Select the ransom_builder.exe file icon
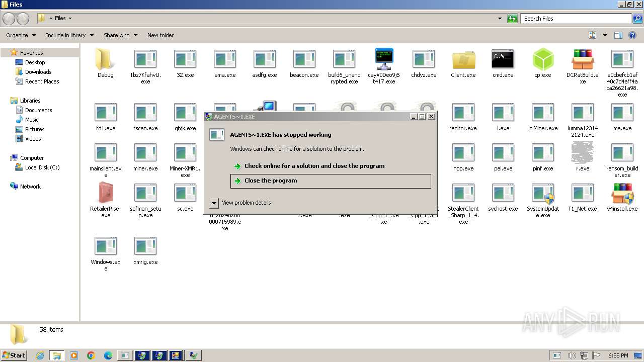 pos(622,153)
